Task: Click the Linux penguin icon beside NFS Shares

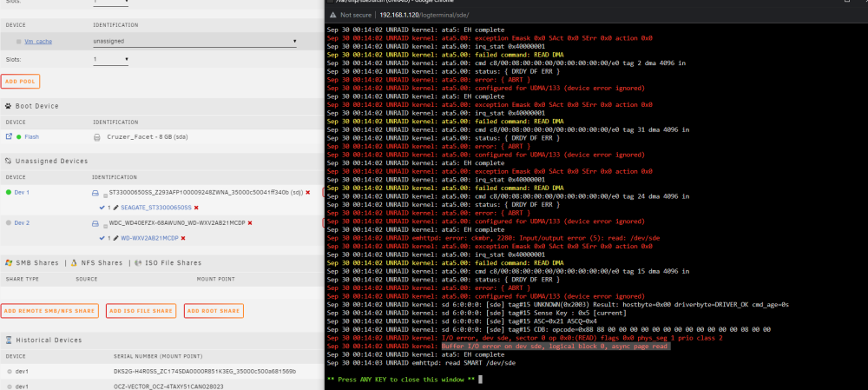Action: coord(73,262)
